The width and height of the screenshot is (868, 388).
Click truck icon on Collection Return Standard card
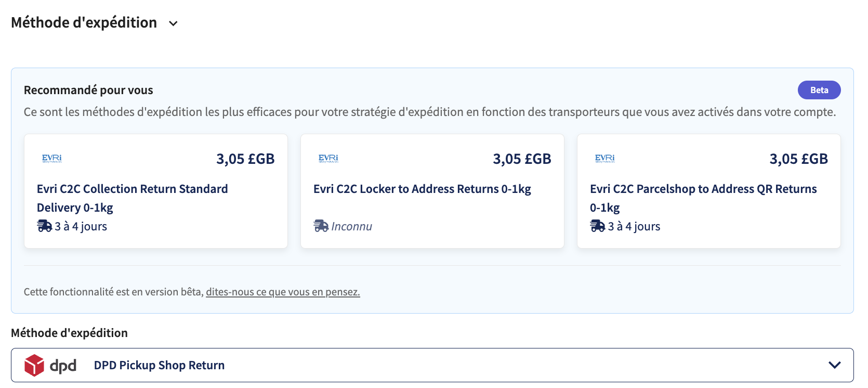(x=44, y=226)
